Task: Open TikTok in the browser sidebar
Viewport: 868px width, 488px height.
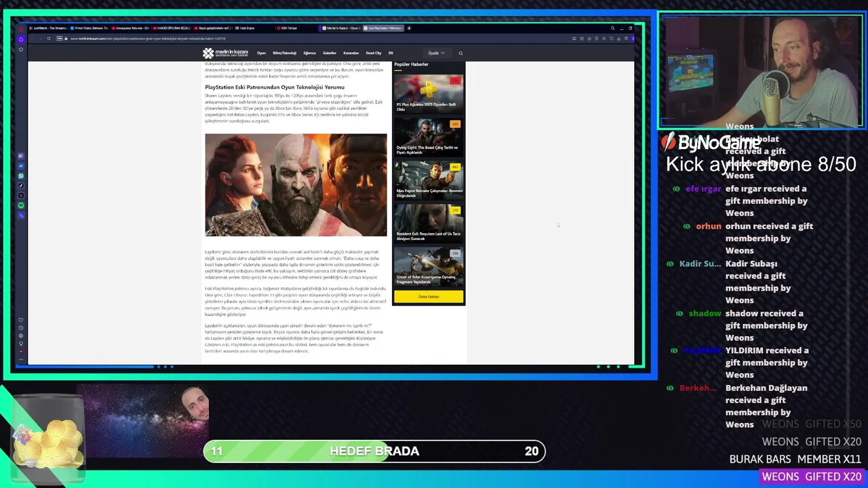Action: point(21,186)
